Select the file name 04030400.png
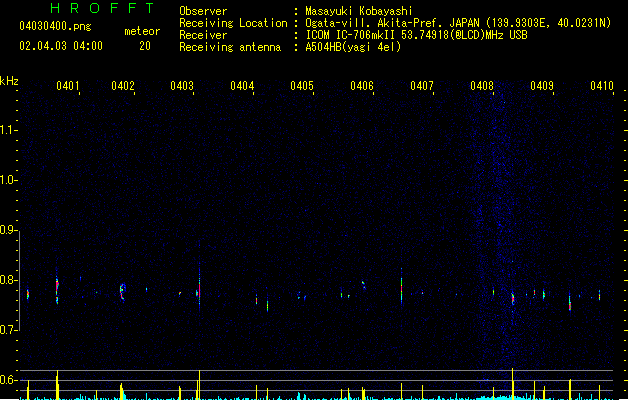The image size is (629, 400). pos(55,26)
